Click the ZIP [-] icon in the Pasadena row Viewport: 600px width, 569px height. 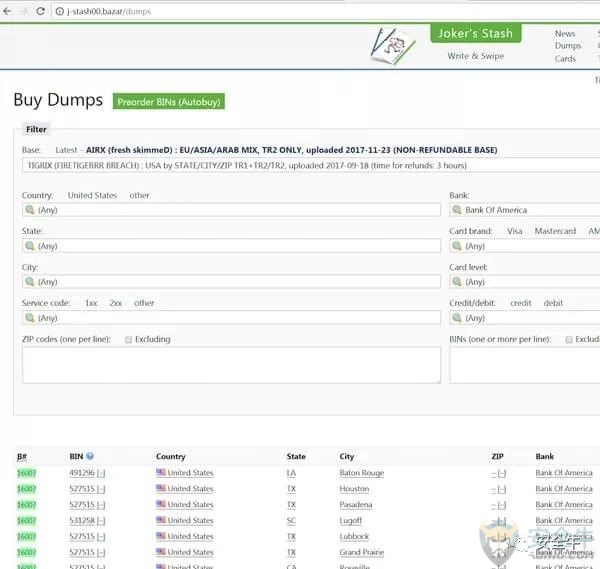tap(502, 505)
